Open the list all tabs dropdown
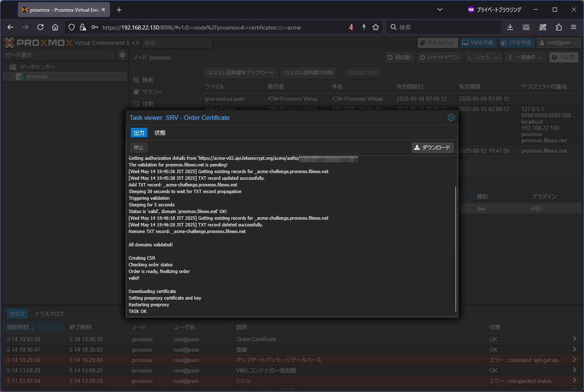Screen dimensions: 584x392 point(440,10)
